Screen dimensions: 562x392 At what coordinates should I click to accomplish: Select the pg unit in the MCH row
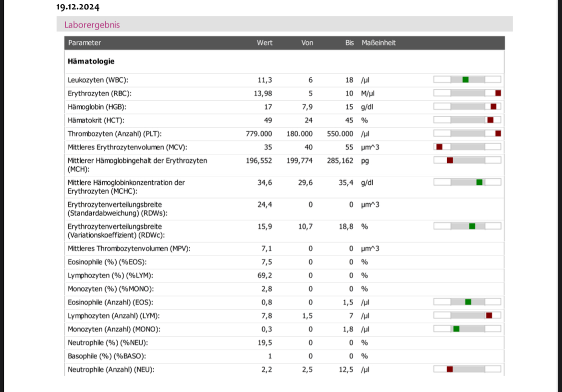pyautogui.click(x=365, y=161)
